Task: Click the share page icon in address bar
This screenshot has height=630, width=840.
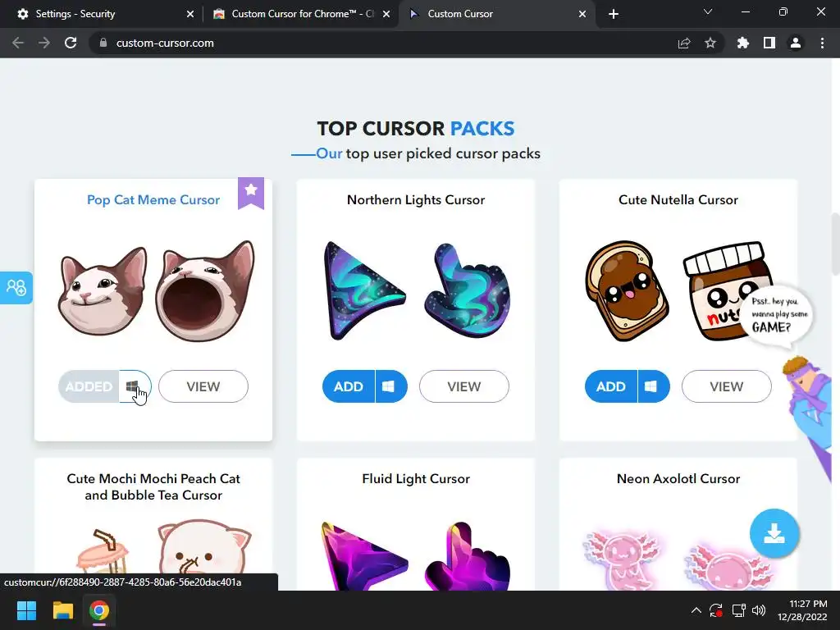Action: (x=684, y=43)
